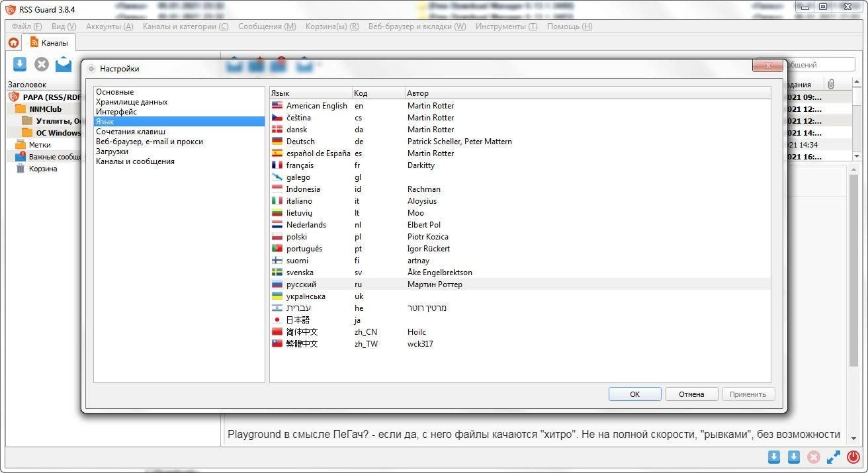
Task: Click the Italian flag next to italiano
Action: point(277,201)
